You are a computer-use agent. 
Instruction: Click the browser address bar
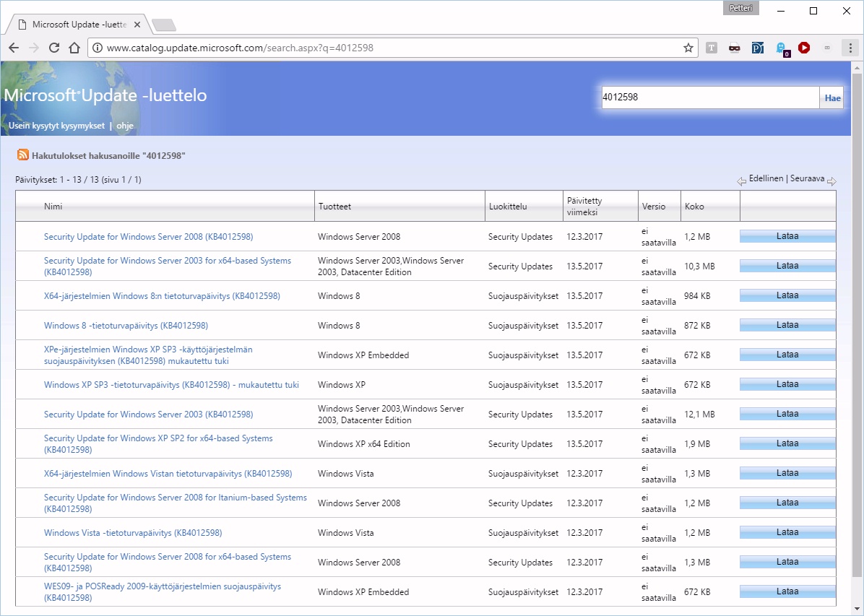coord(392,48)
